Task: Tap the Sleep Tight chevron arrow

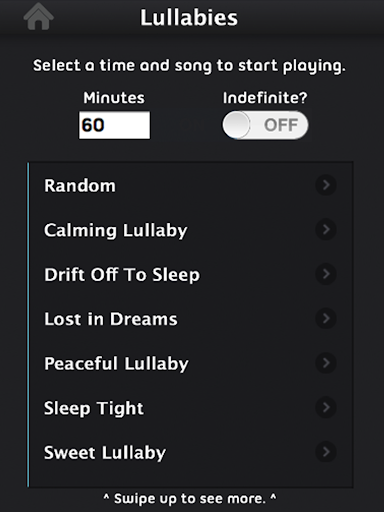Action: pyautogui.click(x=326, y=407)
